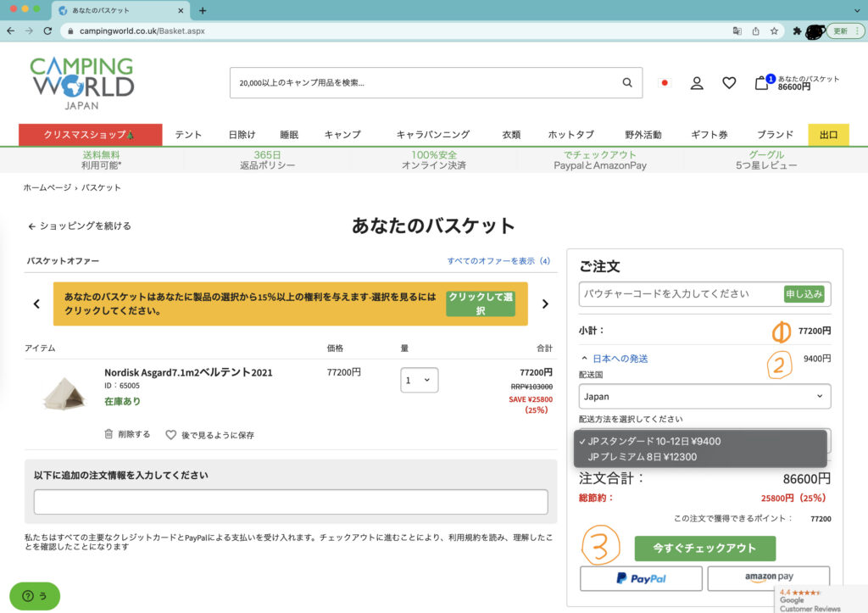
Task: Open the quantity dropdown showing 1
Action: tap(419, 380)
